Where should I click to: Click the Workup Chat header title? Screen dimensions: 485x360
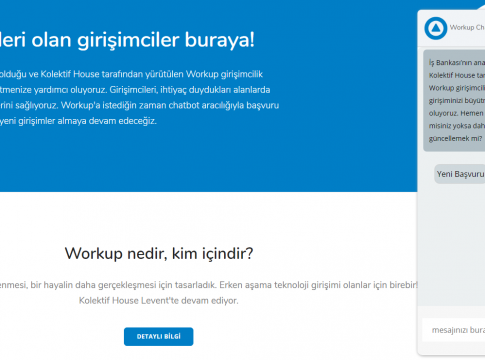[x=467, y=28]
